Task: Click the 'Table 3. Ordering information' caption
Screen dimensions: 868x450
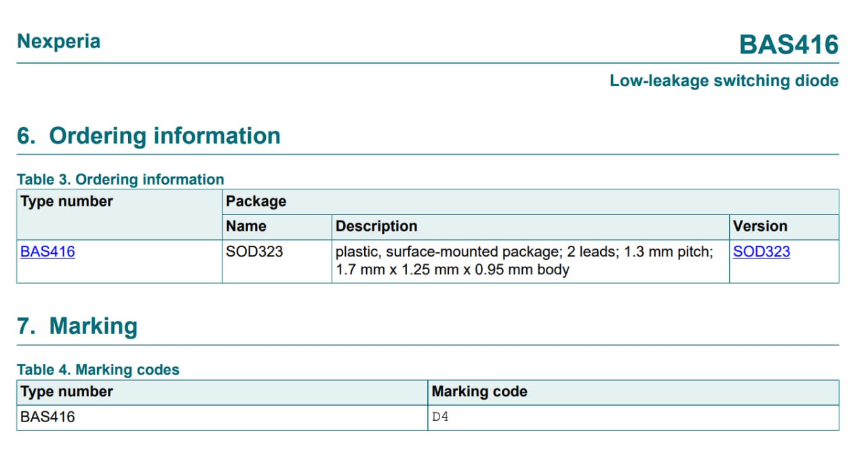Action: [x=120, y=179]
